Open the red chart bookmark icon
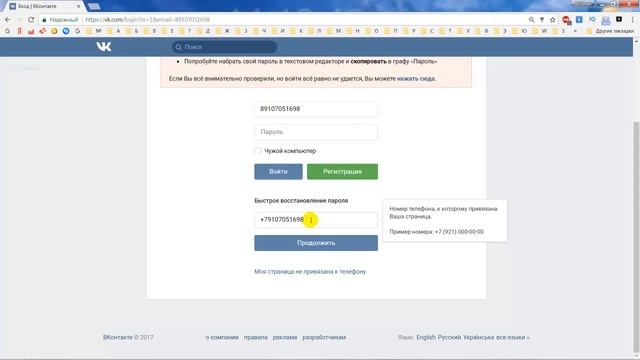The height and width of the screenshot is (360, 640). [x=31, y=31]
